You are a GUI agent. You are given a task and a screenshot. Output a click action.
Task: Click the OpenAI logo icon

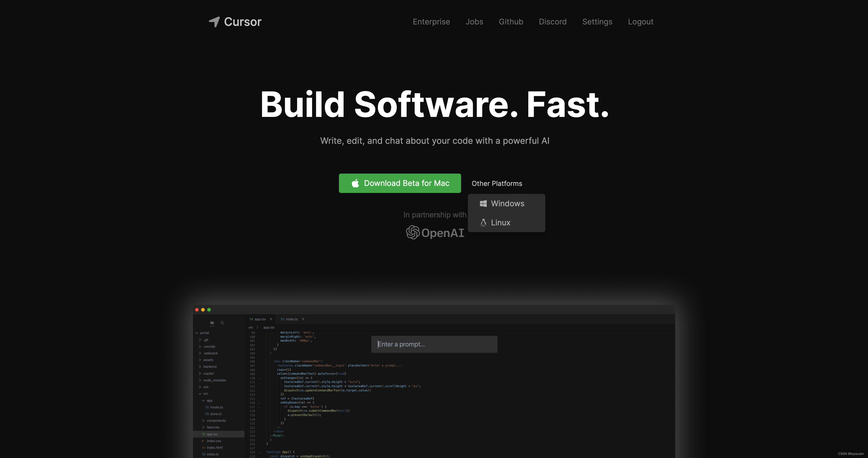(412, 232)
